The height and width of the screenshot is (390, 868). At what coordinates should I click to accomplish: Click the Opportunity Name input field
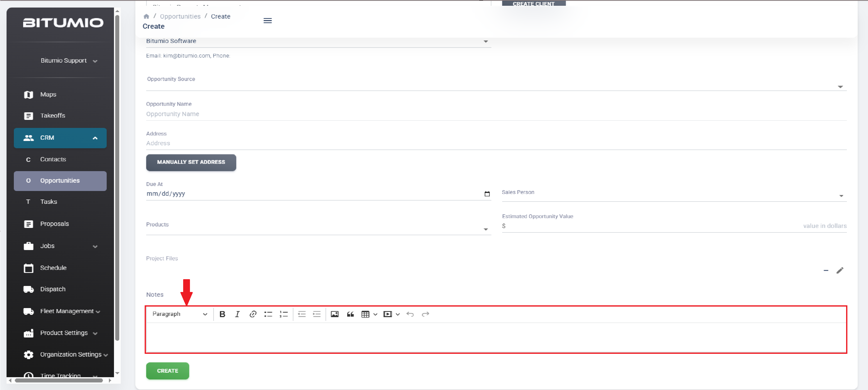[496, 114]
